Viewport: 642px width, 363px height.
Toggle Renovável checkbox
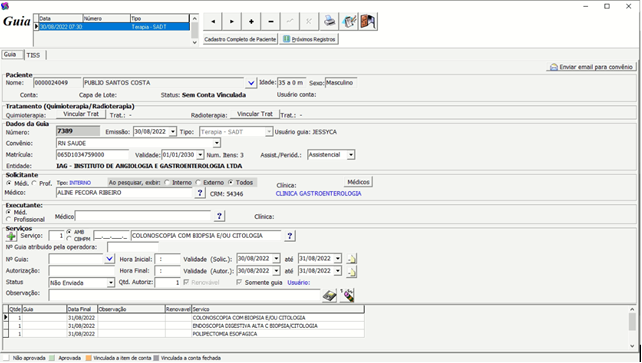pyautogui.click(x=186, y=282)
